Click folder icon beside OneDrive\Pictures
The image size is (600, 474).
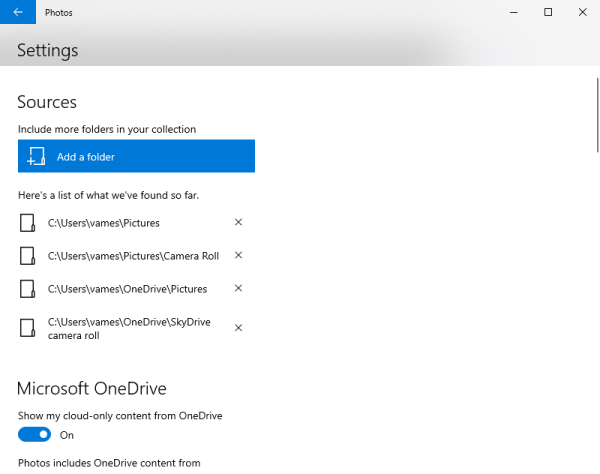click(29, 289)
